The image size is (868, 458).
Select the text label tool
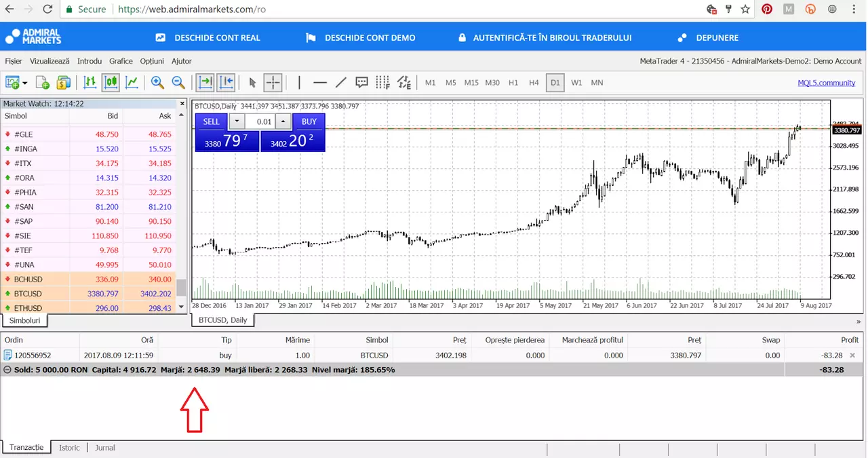[362, 83]
